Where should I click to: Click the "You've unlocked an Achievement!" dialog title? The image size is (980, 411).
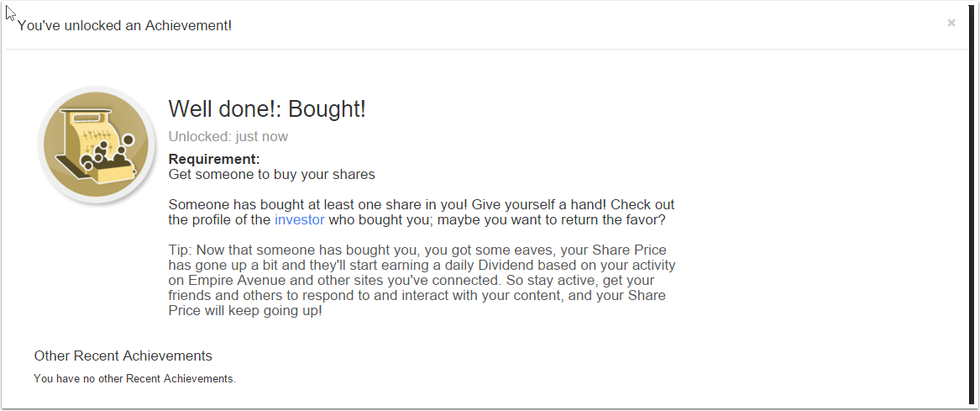[x=124, y=25]
